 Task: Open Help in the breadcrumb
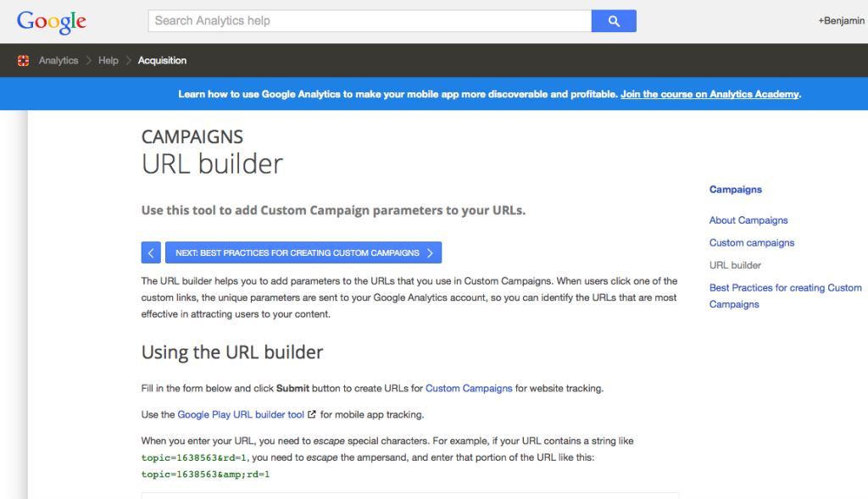(108, 61)
